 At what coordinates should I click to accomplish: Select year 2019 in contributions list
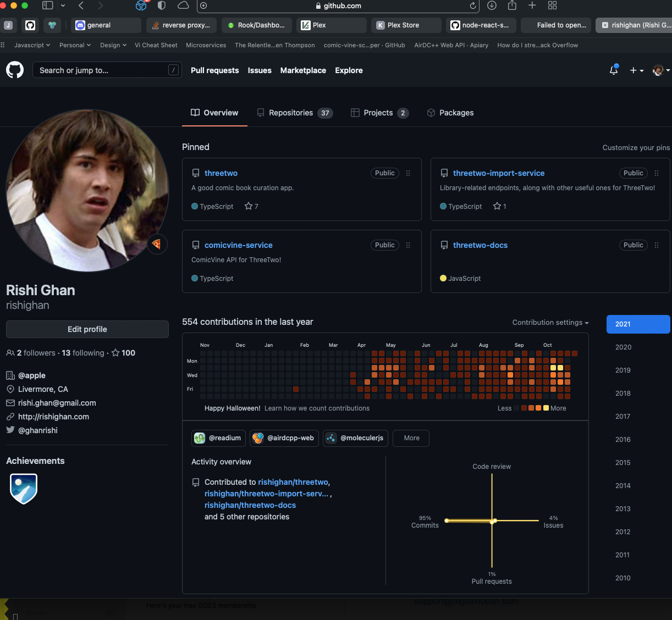pos(623,370)
